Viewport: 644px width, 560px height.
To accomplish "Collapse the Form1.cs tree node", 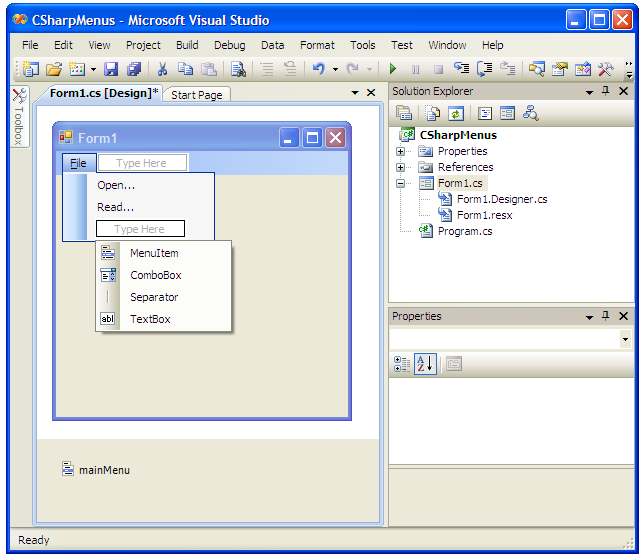I will pyautogui.click(x=401, y=183).
